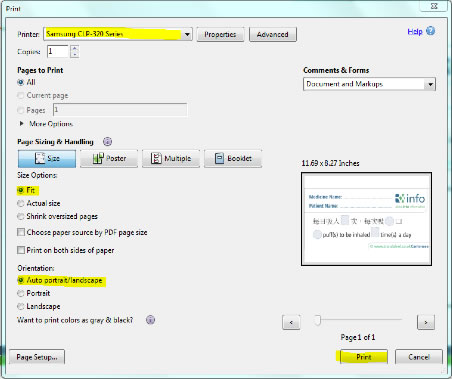The height and width of the screenshot is (379, 452).
Task: Enable Print on both sides of paper
Action: (21, 250)
